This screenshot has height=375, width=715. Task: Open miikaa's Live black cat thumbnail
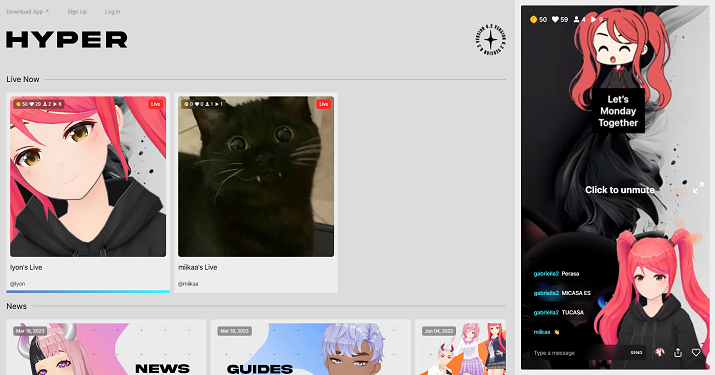256,177
